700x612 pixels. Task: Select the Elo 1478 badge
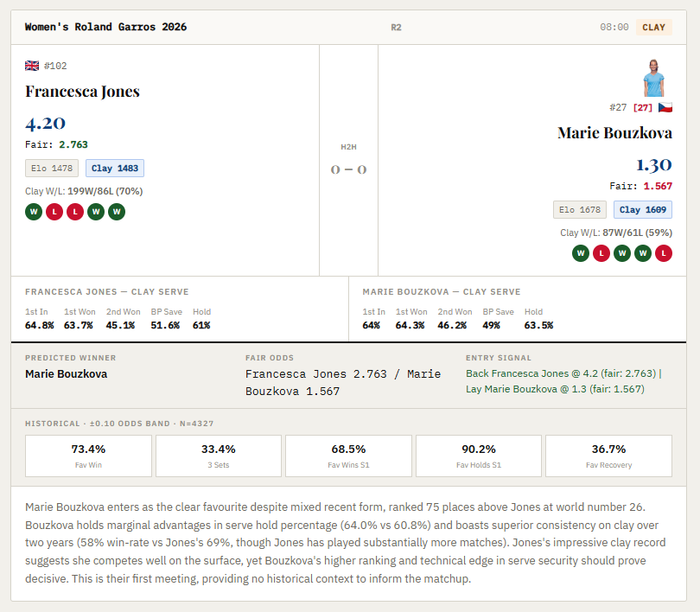coord(52,169)
